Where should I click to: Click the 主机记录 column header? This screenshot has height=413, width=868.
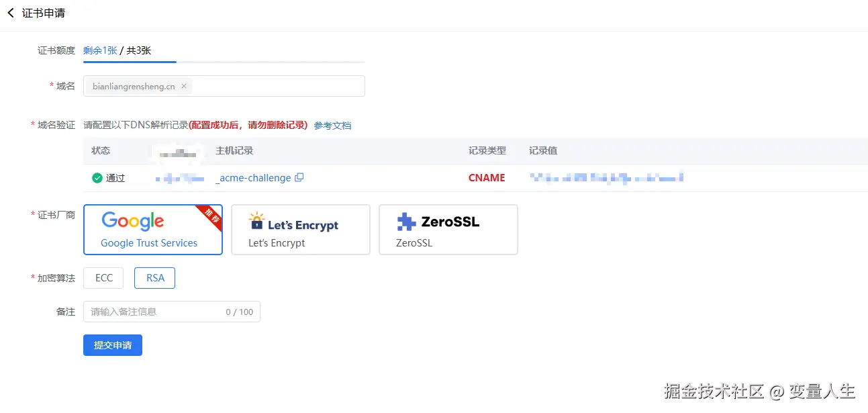pyautogui.click(x=234, y=150)
